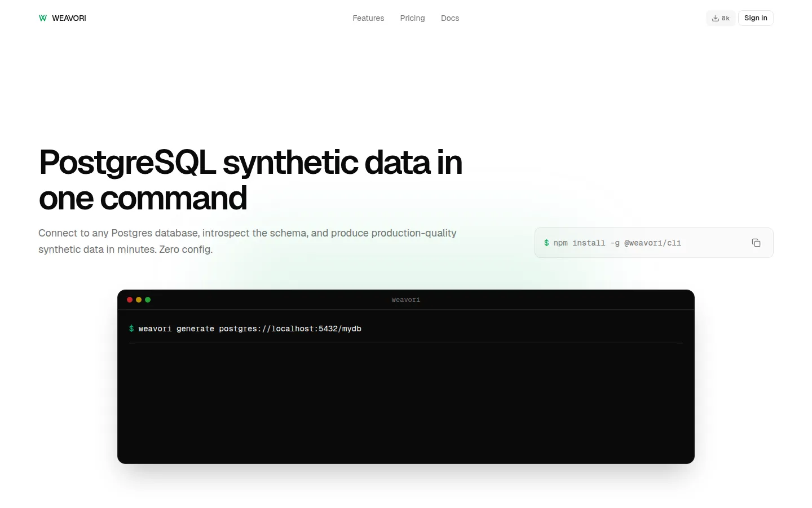The image size is (812, 508).
Task: Click the green terminal window dot
Action: point(148,300)
